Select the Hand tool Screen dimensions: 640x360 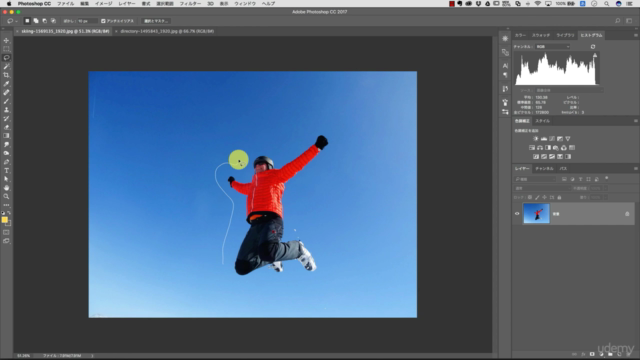click(6, 188)
